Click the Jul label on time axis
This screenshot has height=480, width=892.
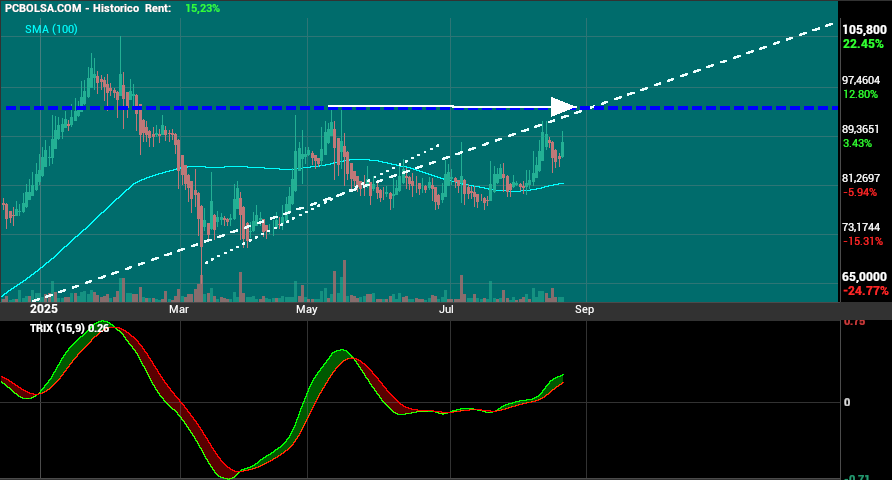click(447, 309)
